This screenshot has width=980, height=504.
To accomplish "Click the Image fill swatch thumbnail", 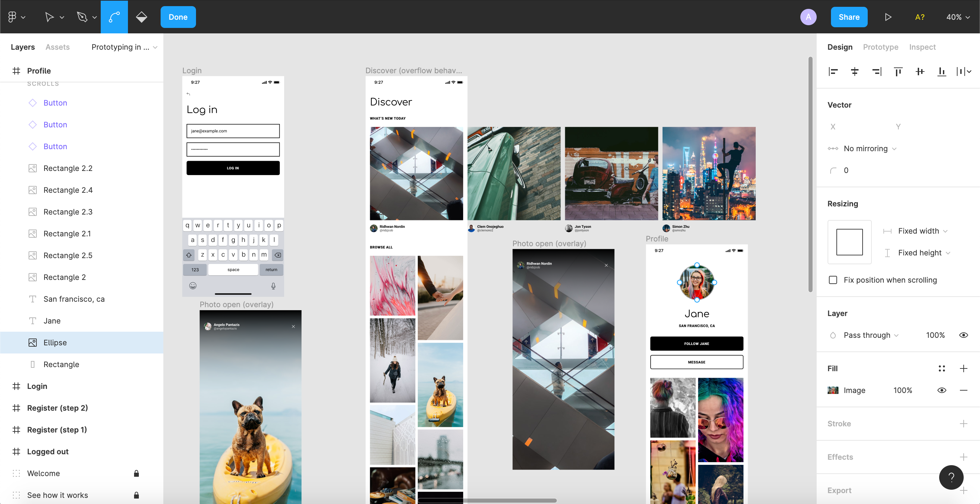I will click(833, 390).
